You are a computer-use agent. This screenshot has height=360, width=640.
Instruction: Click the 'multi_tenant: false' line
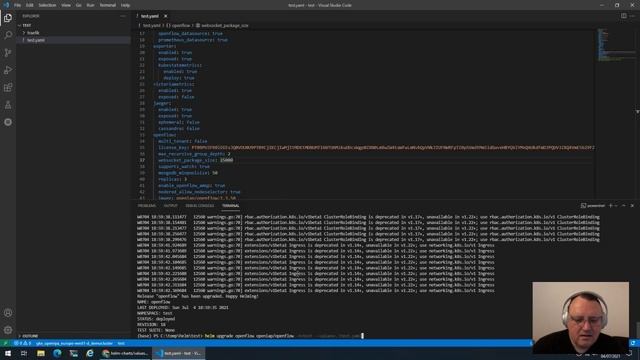click(182, 141)
